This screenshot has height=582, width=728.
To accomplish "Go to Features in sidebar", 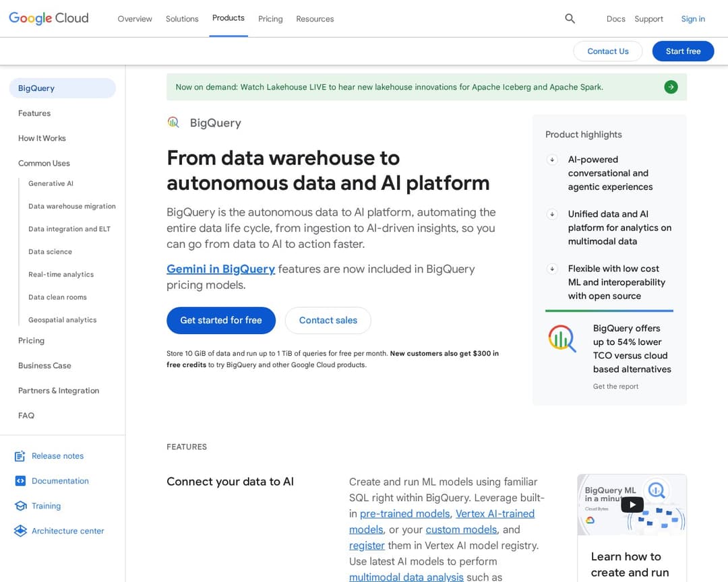I will [x=34, y=113].
